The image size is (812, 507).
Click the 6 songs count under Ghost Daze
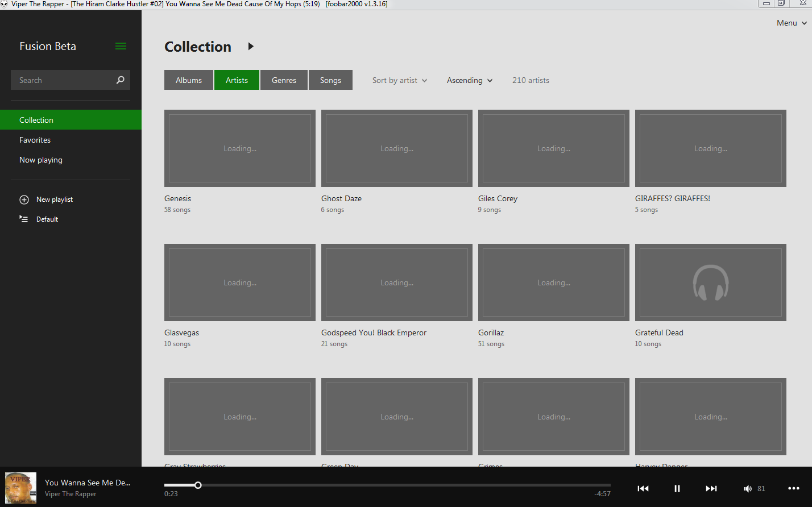point(333,210)
